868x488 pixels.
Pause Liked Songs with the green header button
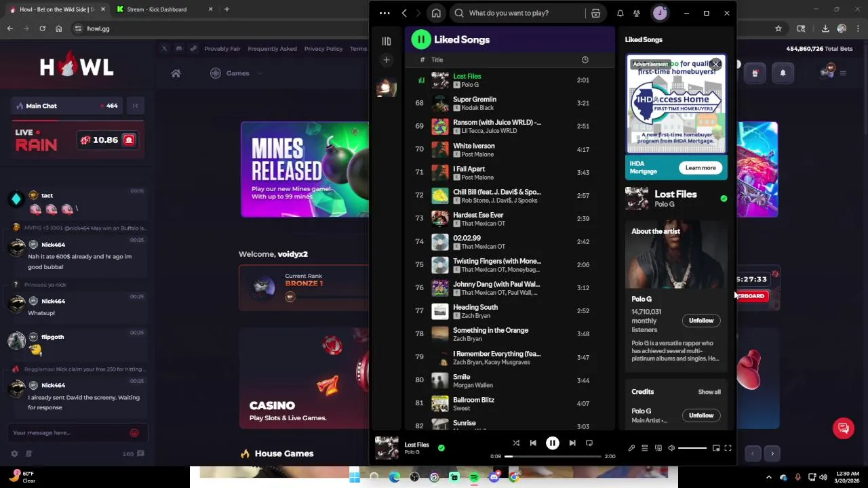[x=421, y=39]
